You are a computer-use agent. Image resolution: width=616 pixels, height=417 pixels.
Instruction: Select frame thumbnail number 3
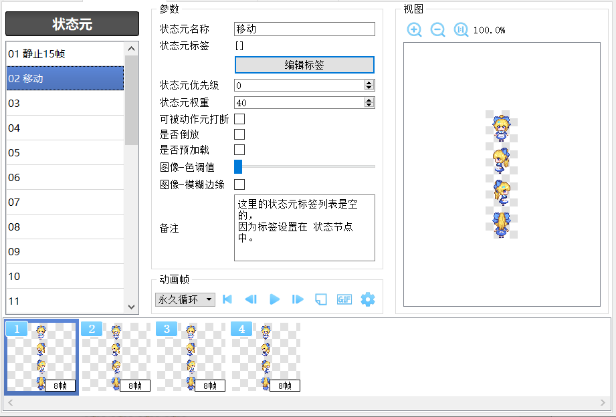(191, 357)
